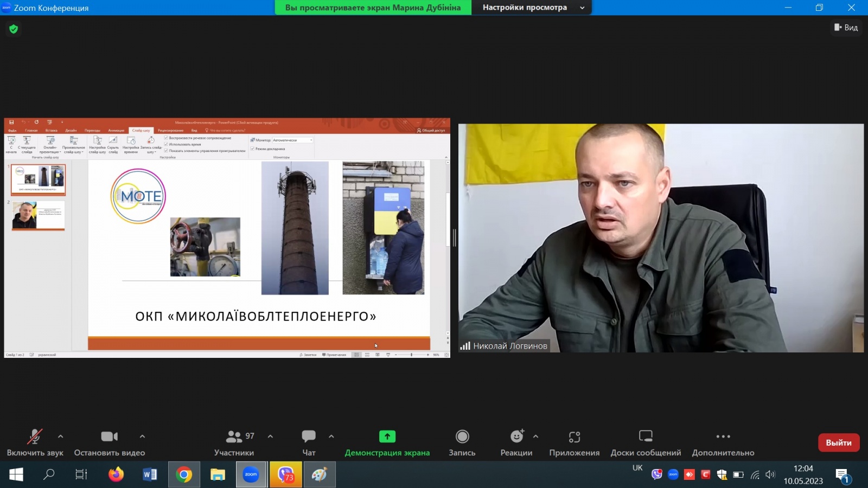Open the Монитор Автоматически combo box
This screenshot has width=868, height=488.
tap(292, 140)
